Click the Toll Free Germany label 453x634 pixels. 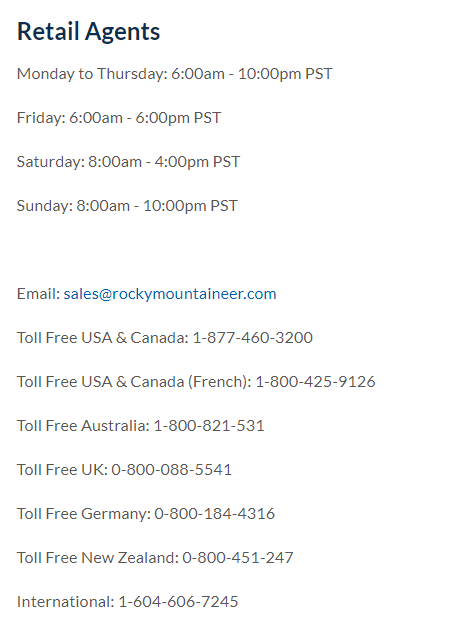coord(84,514)
